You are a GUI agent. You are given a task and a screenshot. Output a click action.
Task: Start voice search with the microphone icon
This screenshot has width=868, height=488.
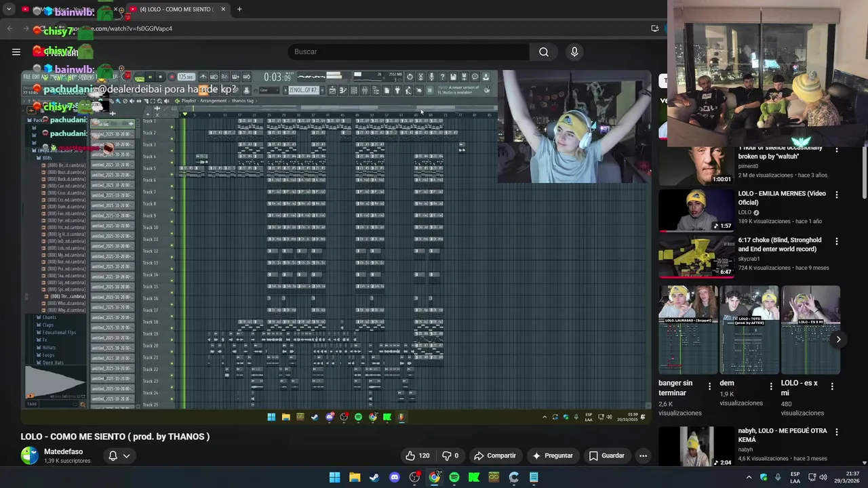tap(574, 52)
